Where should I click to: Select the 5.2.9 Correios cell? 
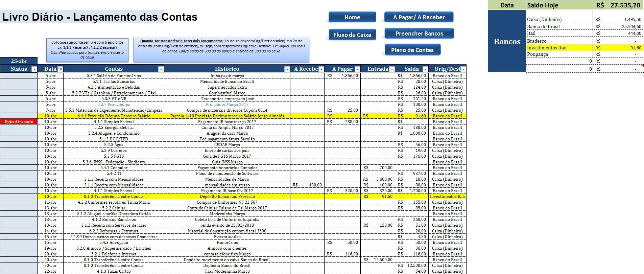[x=114, y=151]
